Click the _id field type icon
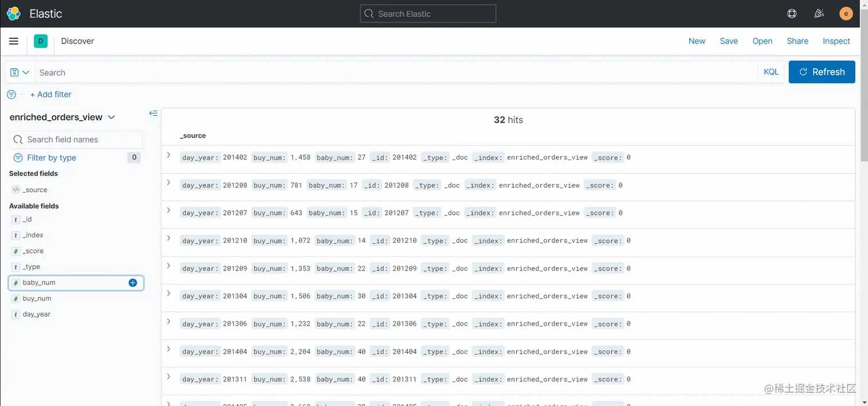Screen dimensions: 868x406 [x=15, y=220]
